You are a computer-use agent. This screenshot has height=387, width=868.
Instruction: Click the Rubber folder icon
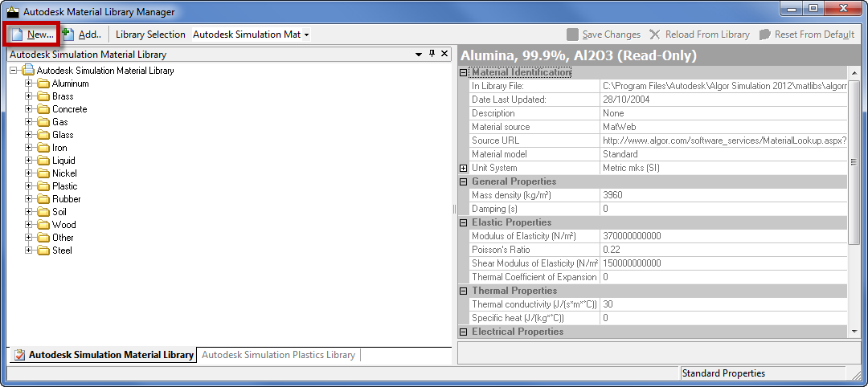click(x=43, y=199)
